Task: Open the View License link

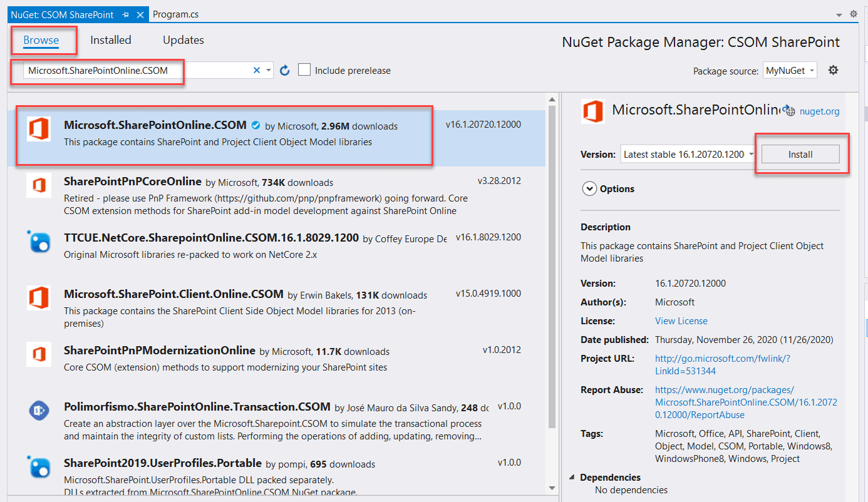Action: coord(681,320)
